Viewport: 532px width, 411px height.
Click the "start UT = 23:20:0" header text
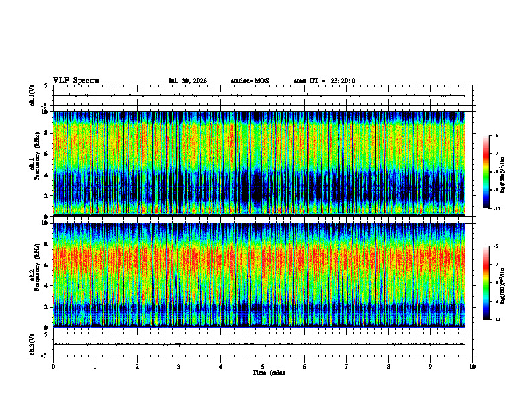coord(324,81)
